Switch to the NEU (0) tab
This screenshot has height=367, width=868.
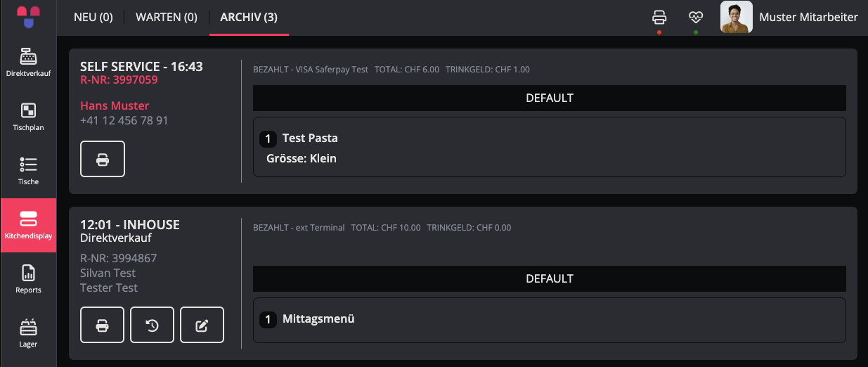(x=93, y=18)
